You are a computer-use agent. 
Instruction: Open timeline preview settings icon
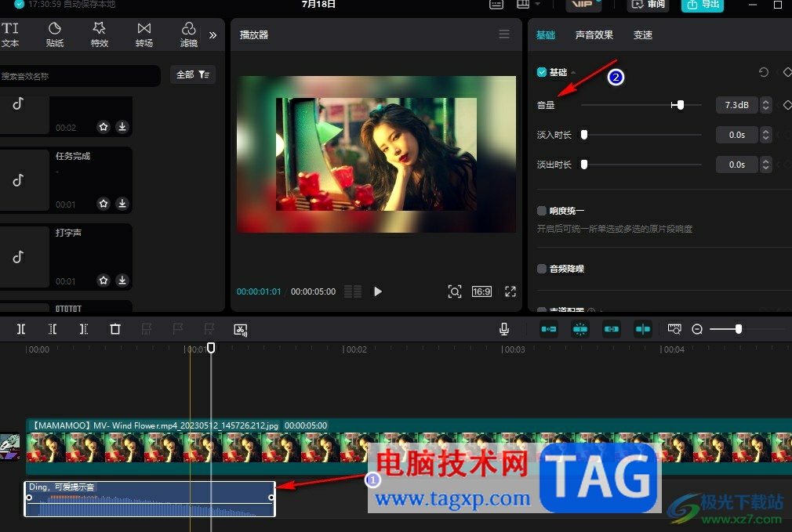click(x=674, y=329)
